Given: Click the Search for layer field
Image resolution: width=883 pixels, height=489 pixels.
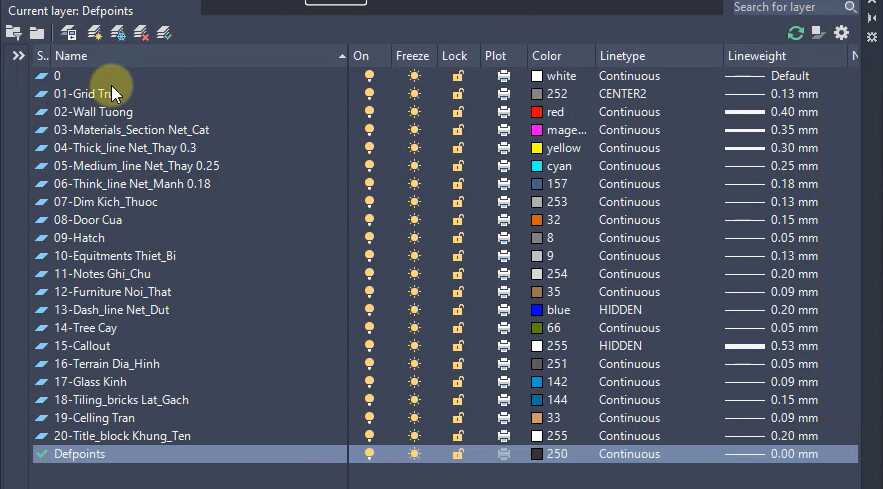Looking at the screenshot, I should tap(786, 7).
